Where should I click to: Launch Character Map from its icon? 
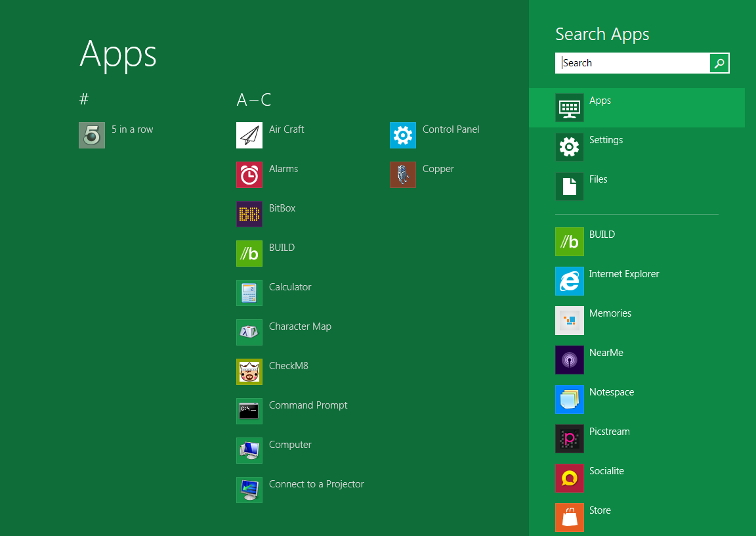pos(249,332)
